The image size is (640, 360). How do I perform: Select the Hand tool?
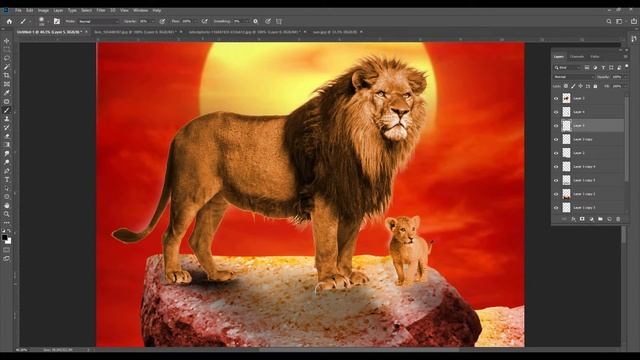(7, 205)
